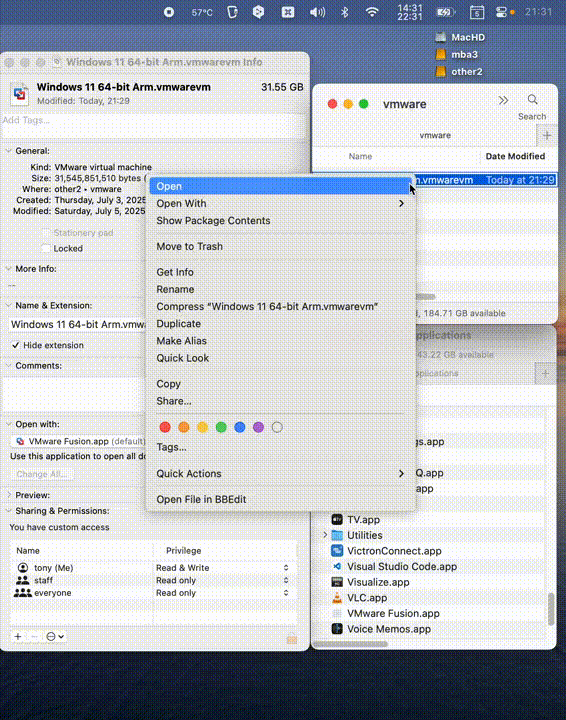The width and height of the screenshot is (566, 720).
Task: Open the Wi-Fi menu bar icon
Action: pos(372,12)
